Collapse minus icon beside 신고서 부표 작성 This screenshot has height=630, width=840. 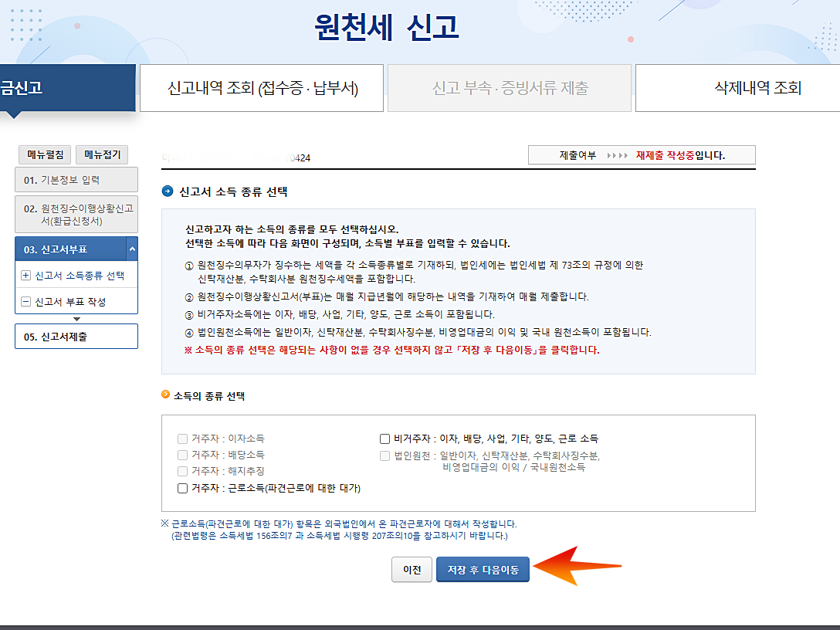[25, 301]
